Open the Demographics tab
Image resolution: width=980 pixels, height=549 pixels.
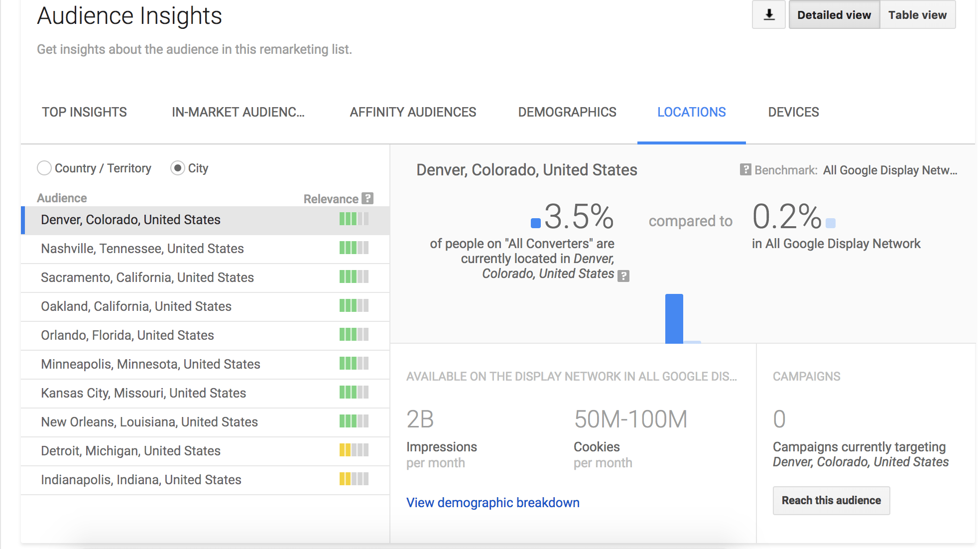pos(567,112)
